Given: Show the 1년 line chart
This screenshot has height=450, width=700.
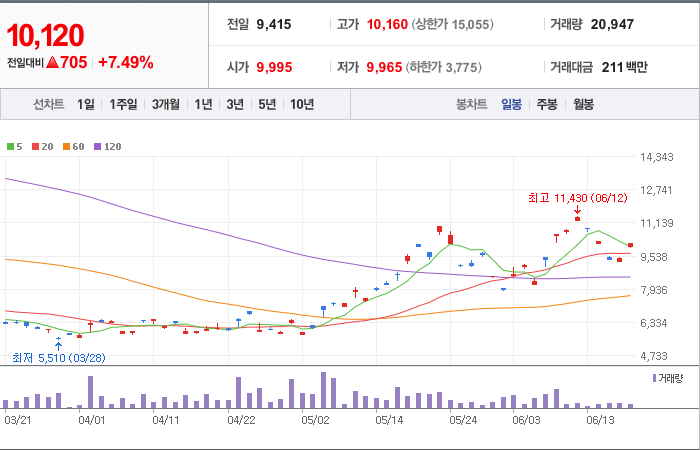Looking at the screenshot, I should [203, 104].
